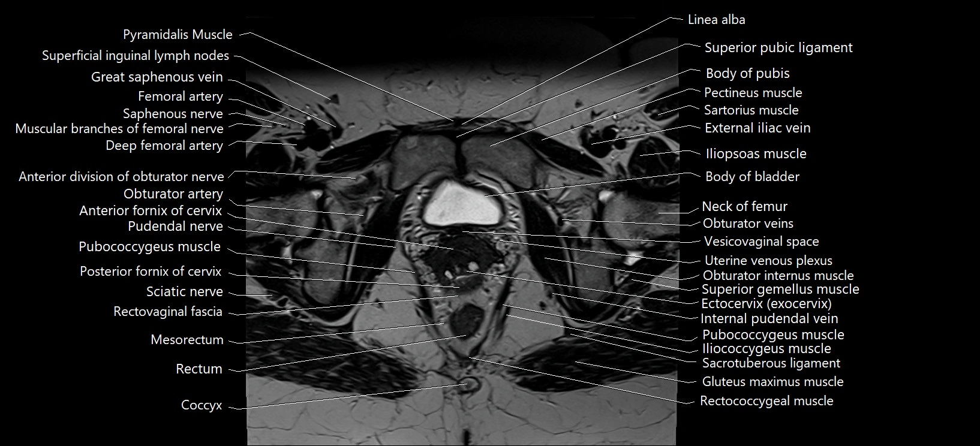The width and height of the screenshot is (980, 446).
Task: Click the bright bladder in the MRI
Action: 462,204
